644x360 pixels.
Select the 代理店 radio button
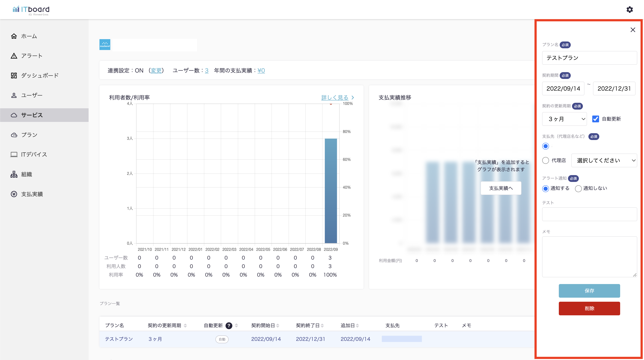[545, 160]
